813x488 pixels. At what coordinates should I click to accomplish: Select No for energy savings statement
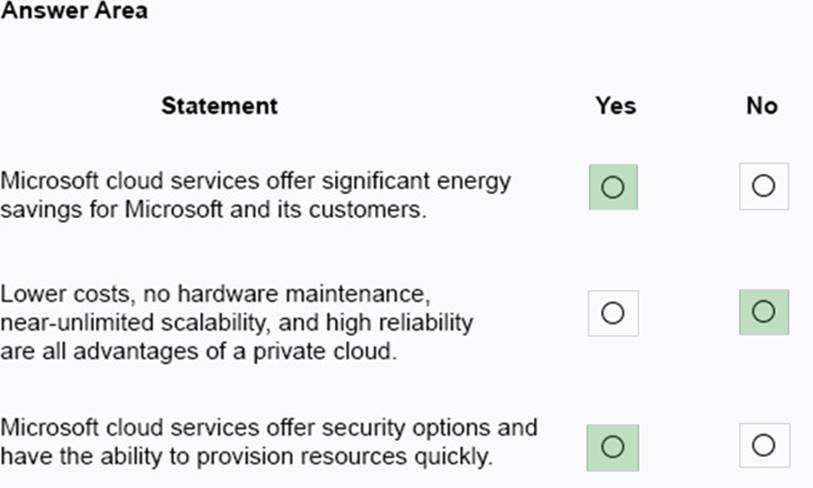click(x=764, y=186)
